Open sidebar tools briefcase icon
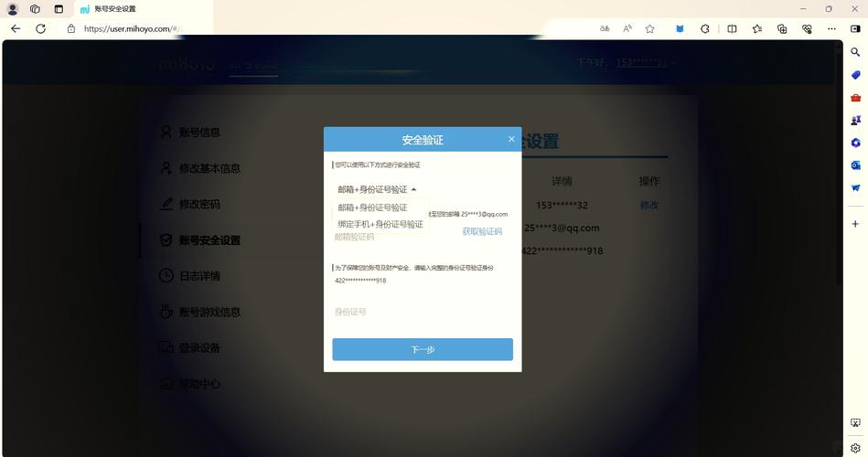This screenshot has width=868, height=457. [x=855, y=98]
